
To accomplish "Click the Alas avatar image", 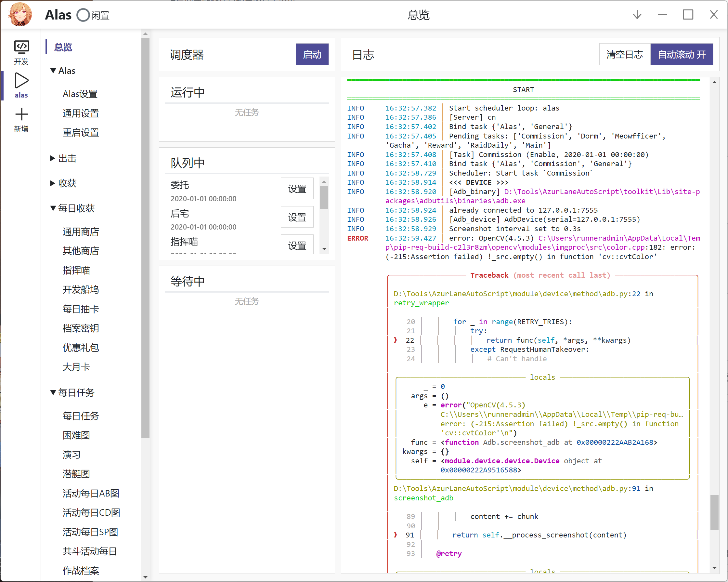I will [x=20, y=15].
